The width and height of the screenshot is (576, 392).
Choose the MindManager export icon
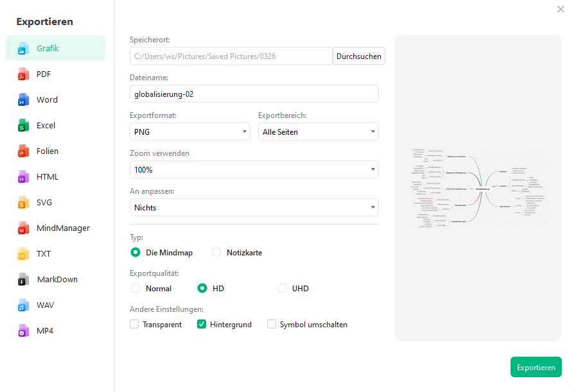[x=24, y=228]
